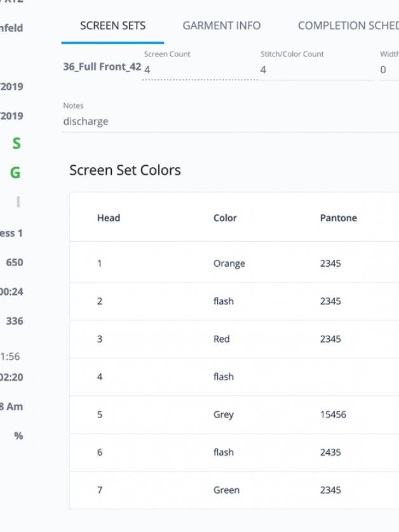Select flash in head 2 row

coord(224,301)
